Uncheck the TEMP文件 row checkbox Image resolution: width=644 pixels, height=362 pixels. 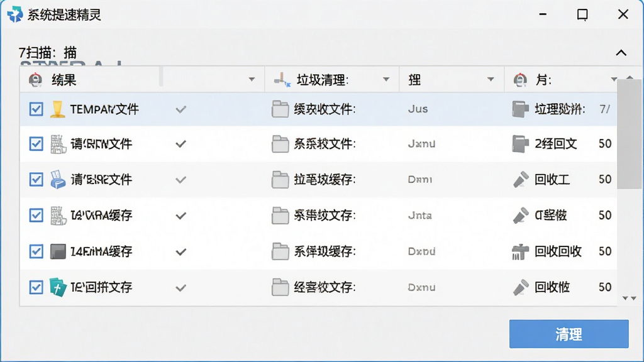click(x=36, y=109)
